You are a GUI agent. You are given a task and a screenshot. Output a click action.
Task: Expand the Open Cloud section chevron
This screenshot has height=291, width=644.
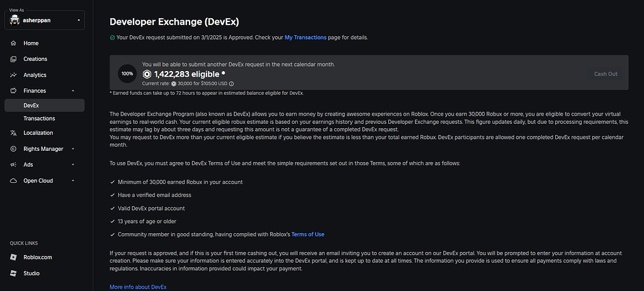73,181
